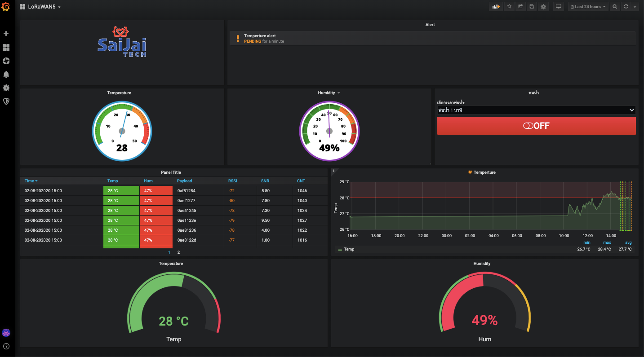This screenshot has width=644, height=357.
Task: Click the Add panel toolbar icon
Action: click(496, 7)
